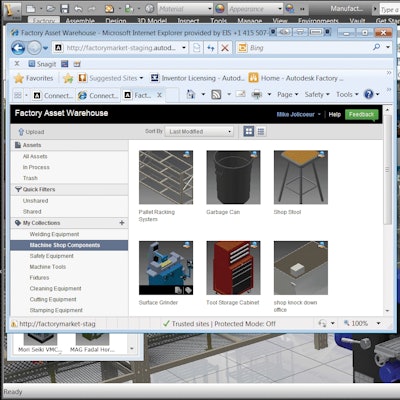400x400 pixels.
Task: Expand the address bar history dropdown
Action: (x=184, y=48)
